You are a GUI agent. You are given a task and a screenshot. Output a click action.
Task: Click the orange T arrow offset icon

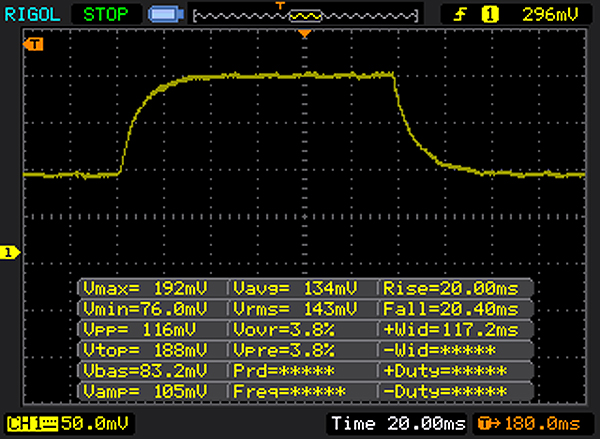click(489, 424)
